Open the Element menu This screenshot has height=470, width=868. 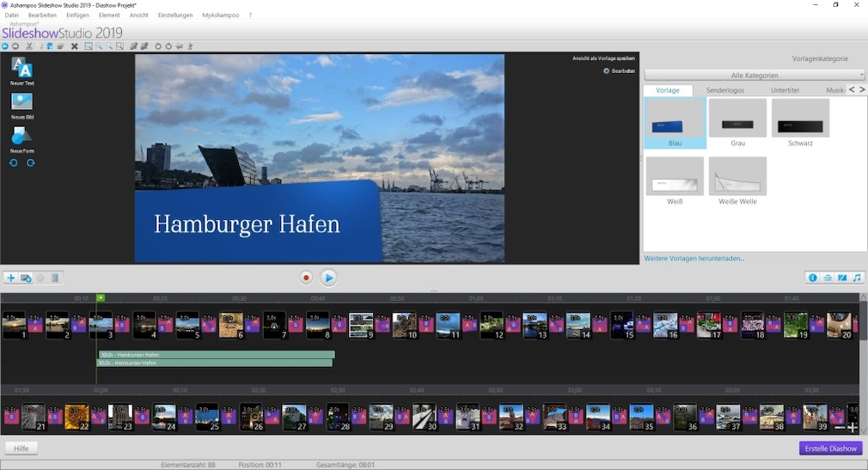tap(109, 15)
